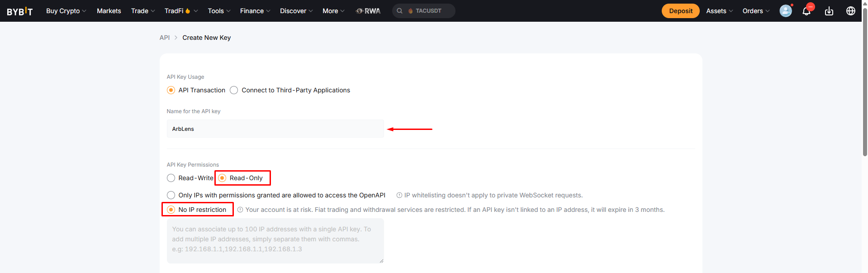868x273 pixels.
Task: Open the language globe icon
Action: point(851,11)
